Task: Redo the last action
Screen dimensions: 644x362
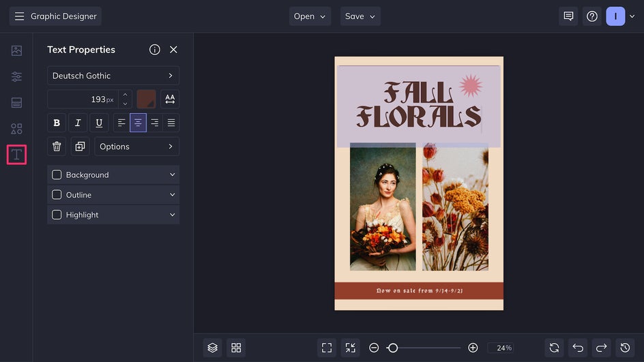Action: [601, 348]
